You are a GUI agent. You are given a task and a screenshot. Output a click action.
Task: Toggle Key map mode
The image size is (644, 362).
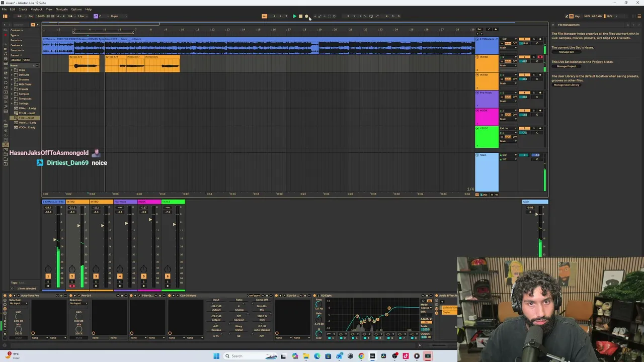(x=577, y=16)
